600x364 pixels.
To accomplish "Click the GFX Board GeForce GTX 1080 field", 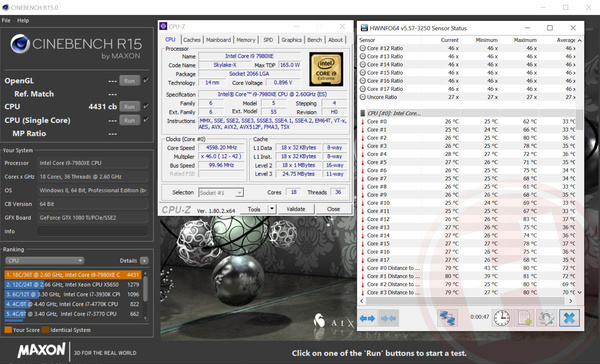I will (x=93, y=217).
